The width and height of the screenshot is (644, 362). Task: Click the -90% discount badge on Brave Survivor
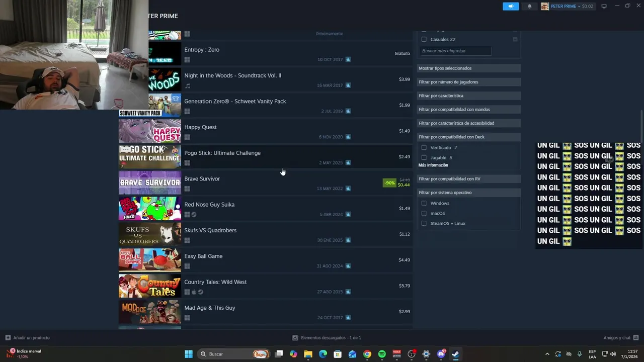pos(389,183)
